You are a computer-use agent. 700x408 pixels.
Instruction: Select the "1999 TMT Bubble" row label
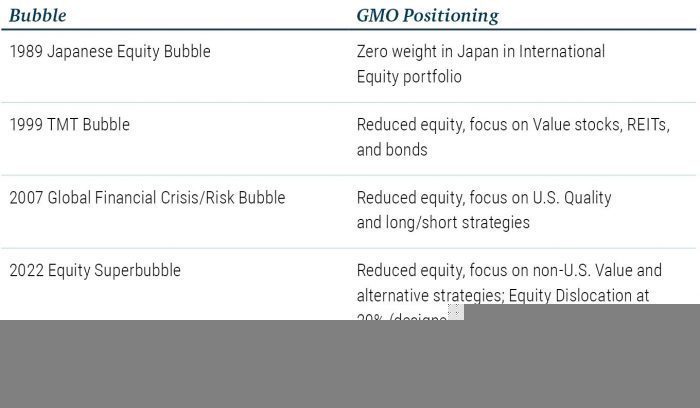point(70,125)
